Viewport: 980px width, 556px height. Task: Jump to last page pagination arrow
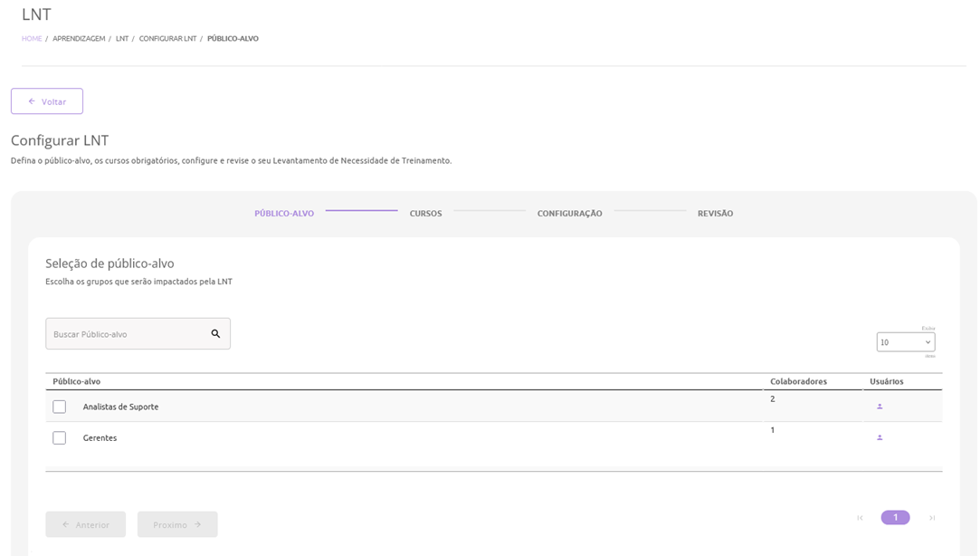[931, 518]
